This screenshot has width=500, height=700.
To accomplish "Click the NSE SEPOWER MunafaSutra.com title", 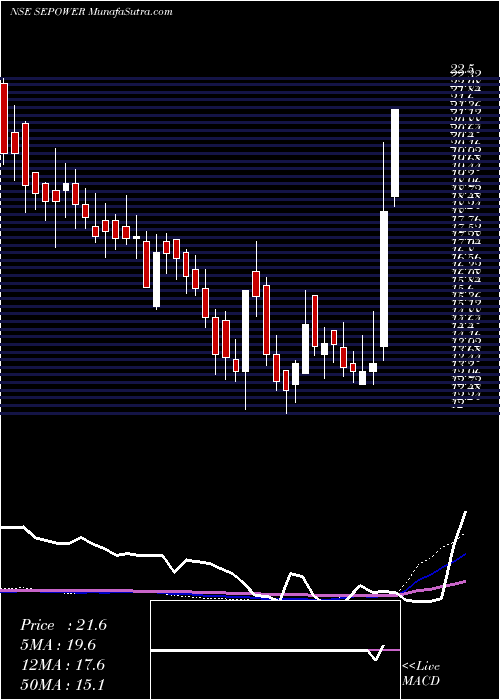I will 91,12.
